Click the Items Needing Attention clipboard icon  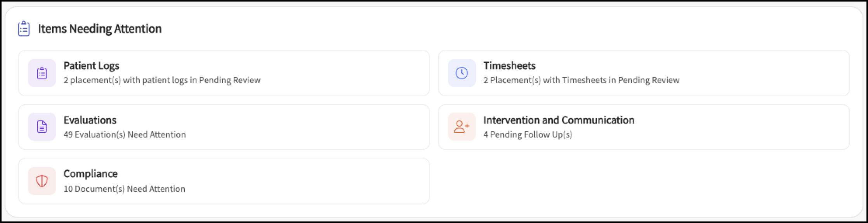(24, 29)
